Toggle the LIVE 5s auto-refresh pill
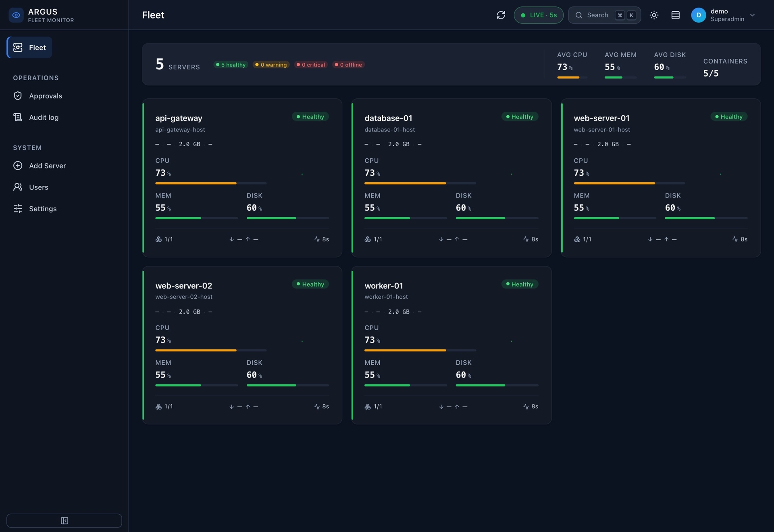774x532 pixels. coord(539,15)
